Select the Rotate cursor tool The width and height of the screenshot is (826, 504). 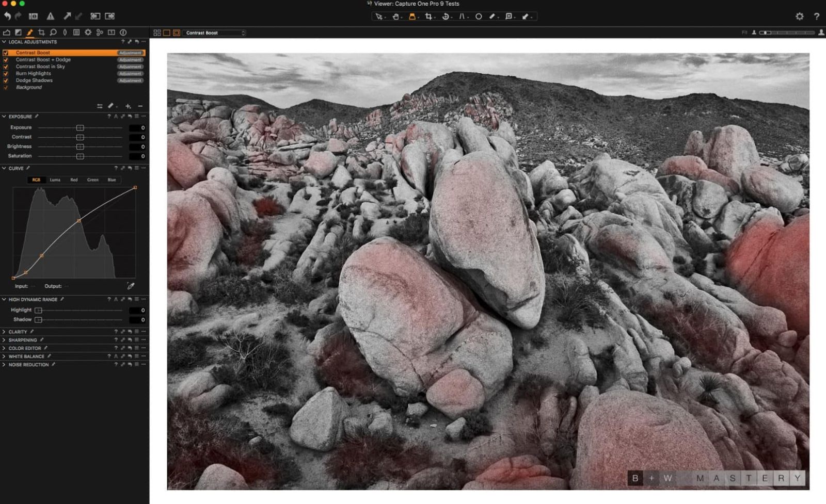[445, 17]
